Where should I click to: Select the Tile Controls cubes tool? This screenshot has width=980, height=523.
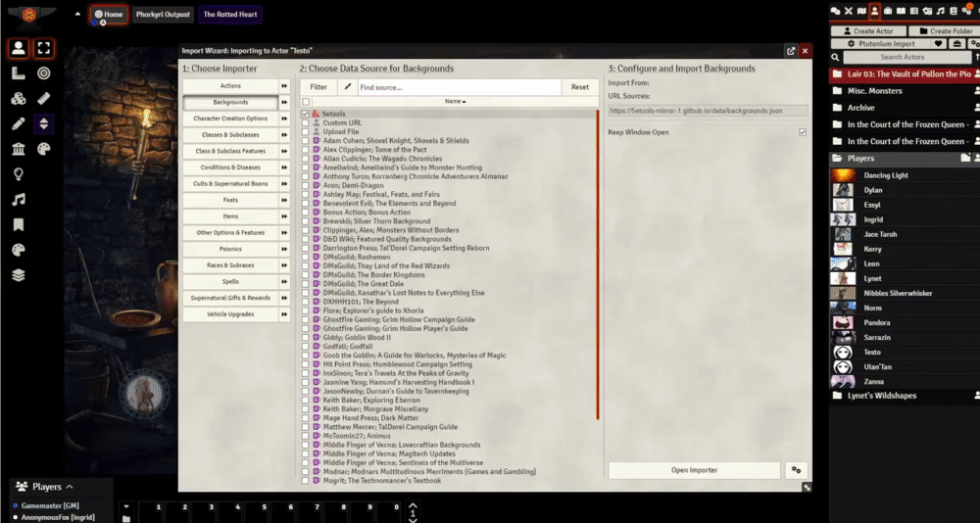tap(18, 99)
